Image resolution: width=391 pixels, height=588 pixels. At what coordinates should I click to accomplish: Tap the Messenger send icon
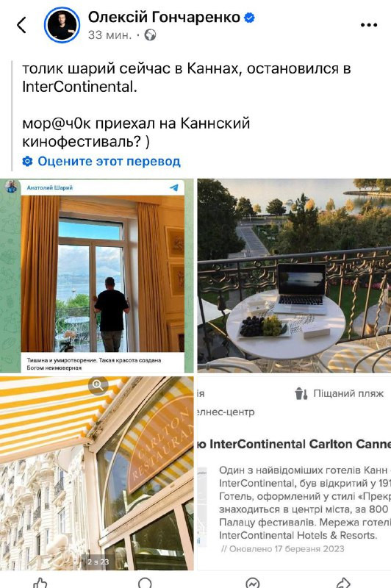pyautogui.click(x=253, y=583)
